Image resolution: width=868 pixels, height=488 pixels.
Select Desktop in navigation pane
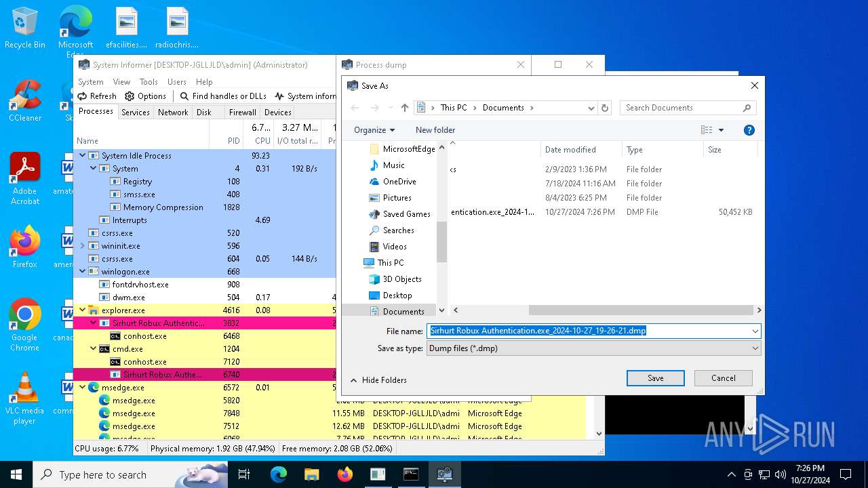tap(397, 296)
